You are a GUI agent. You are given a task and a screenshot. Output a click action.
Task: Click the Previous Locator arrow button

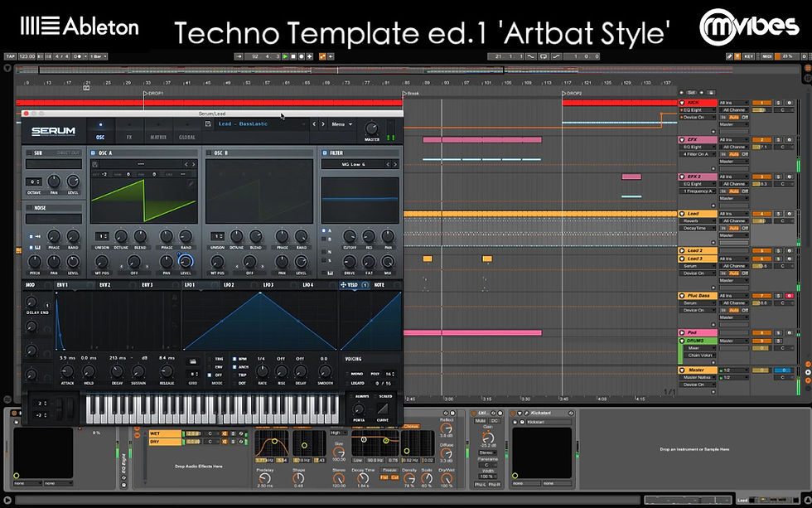point(681,93)
